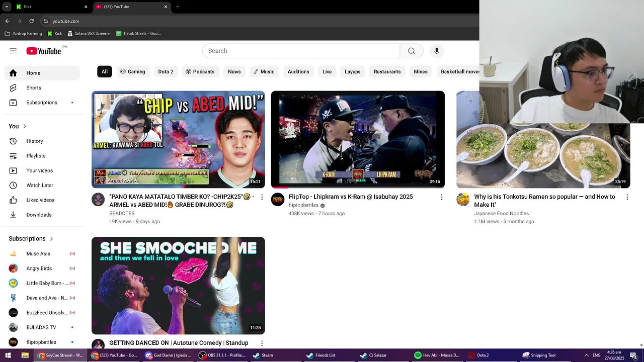Select the All filter chip

tap(104, 72)
